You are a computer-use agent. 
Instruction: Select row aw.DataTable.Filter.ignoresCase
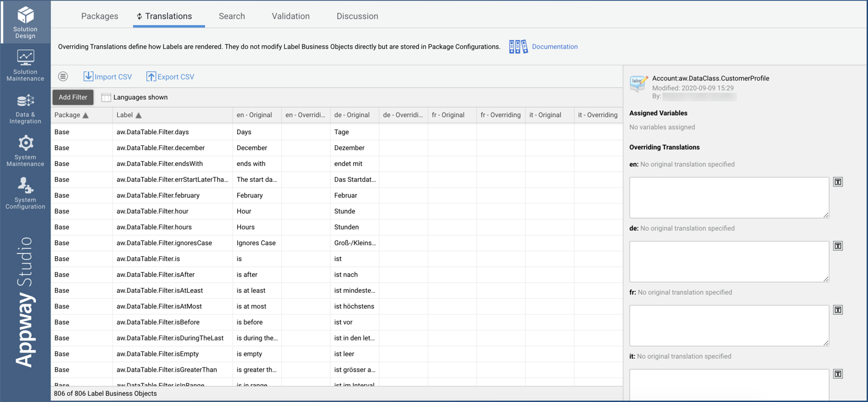coord(337,243)
